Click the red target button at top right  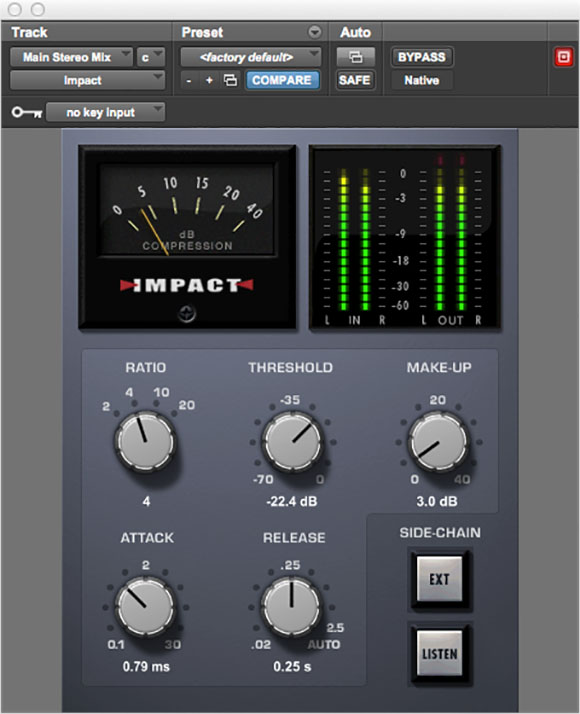coord(564,57)
